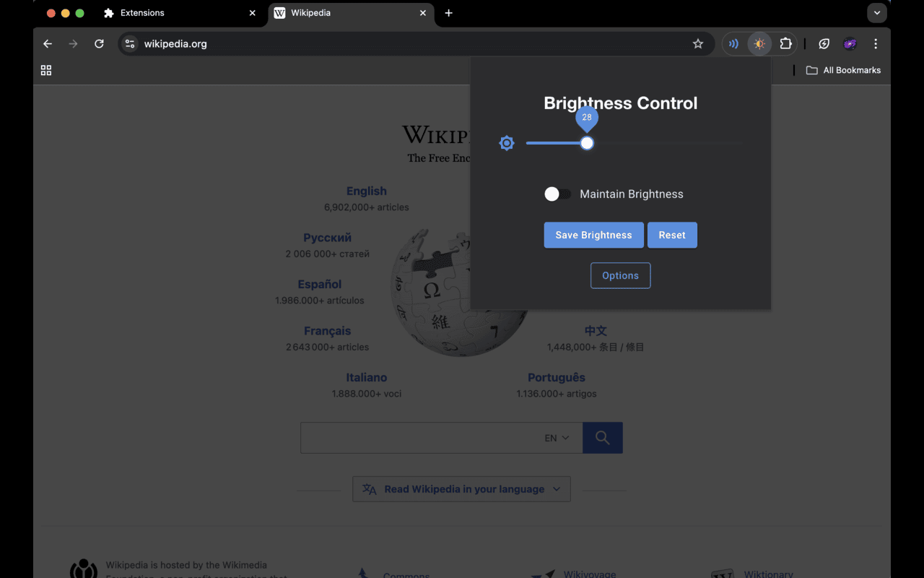
Task: Open the Chrome three-dot menu
Action: [x=875, y=43]
